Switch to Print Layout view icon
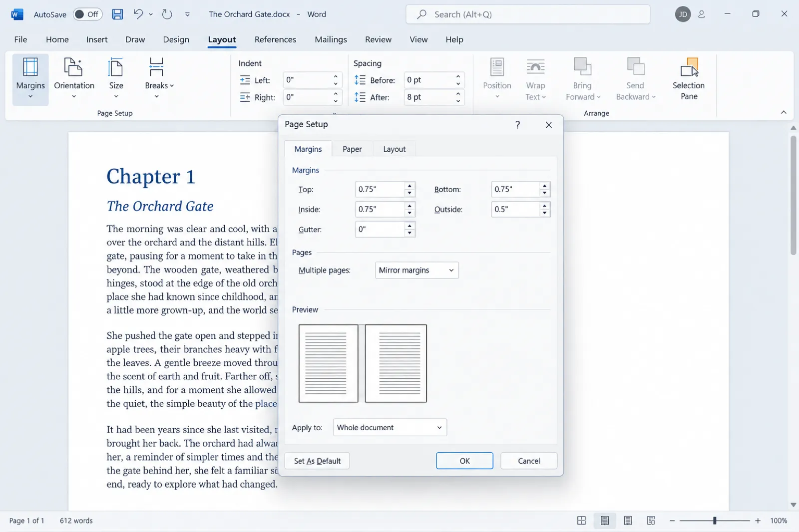The image size is (799, 532). pyautogui.click(x=628, y=521)
